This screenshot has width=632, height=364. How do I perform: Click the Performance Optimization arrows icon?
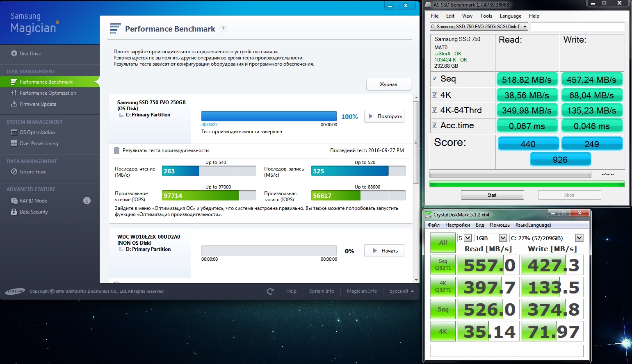point(14,93)
